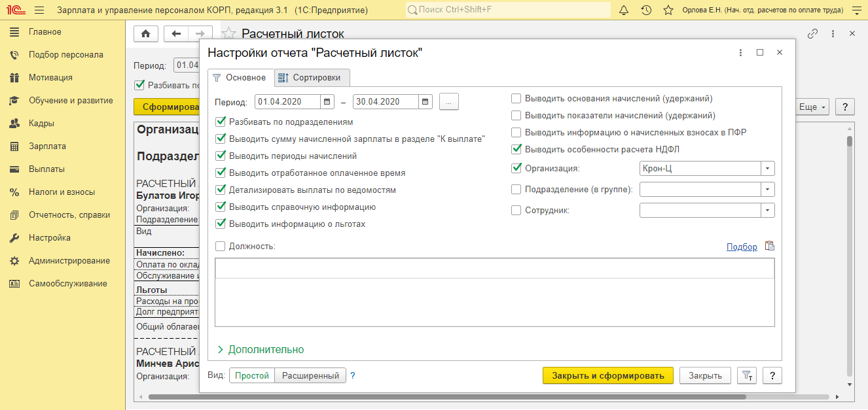Open favorites star icon in top bar
The height and width of the screenshot is (410, 868).
668,10
